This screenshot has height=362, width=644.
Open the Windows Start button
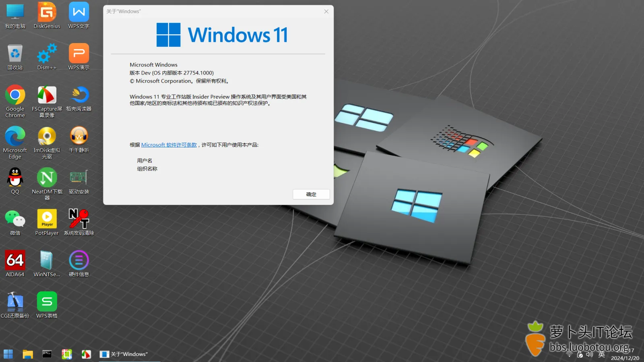coord(8,354)
